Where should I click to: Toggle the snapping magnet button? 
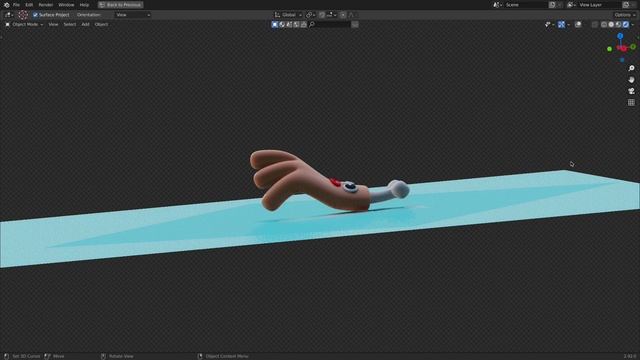(322, 15)
